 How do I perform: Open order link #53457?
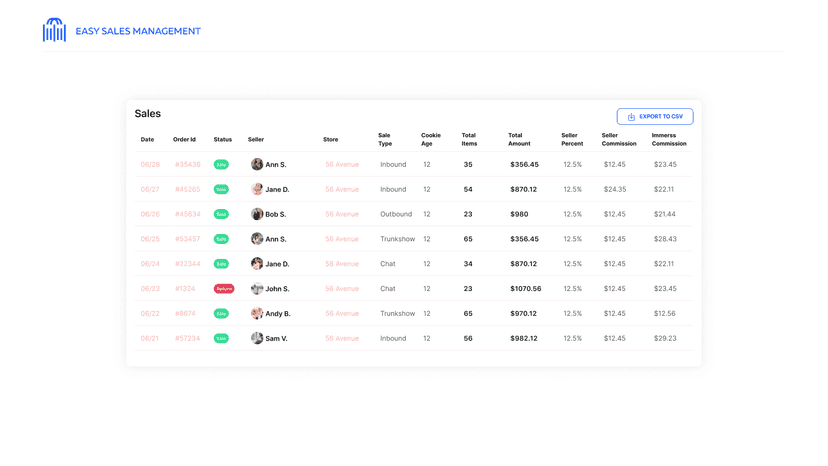(x=187, y=239)
